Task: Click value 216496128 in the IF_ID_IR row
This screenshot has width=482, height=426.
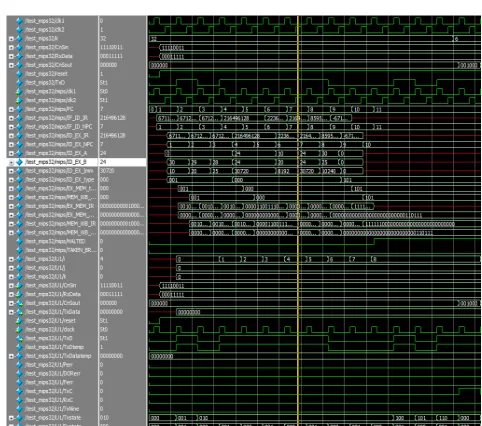Action: point(112,118)
